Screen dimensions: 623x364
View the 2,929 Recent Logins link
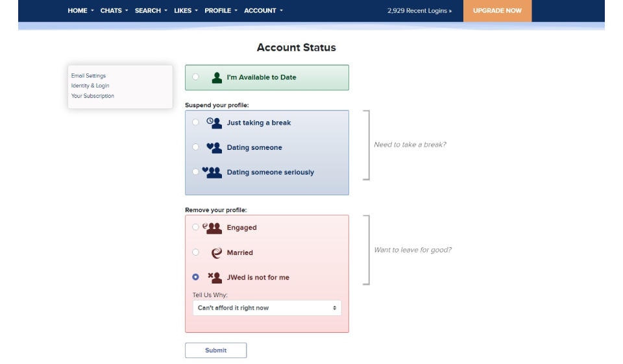click(x=419, y=11)
